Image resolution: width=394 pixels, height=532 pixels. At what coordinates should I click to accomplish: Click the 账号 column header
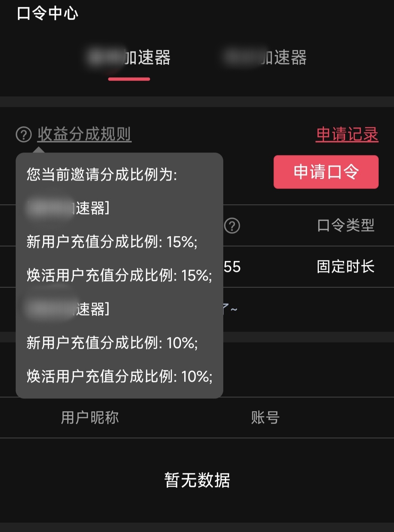[x=265, y=417]
